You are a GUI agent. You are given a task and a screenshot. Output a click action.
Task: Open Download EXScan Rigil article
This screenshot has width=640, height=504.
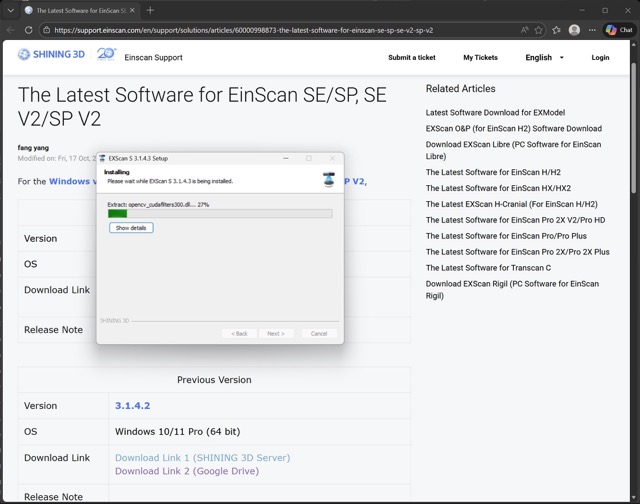[512, 289]
